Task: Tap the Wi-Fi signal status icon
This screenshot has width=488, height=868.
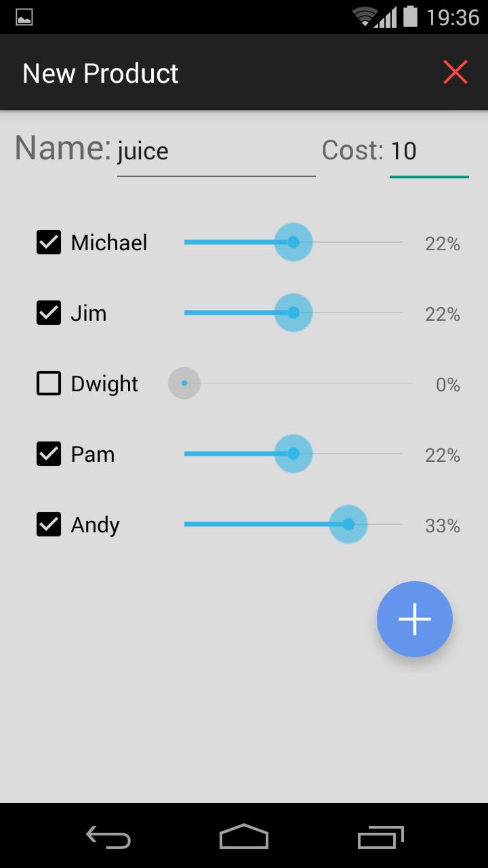Action: pyautogui.click(x=365, y=16)
